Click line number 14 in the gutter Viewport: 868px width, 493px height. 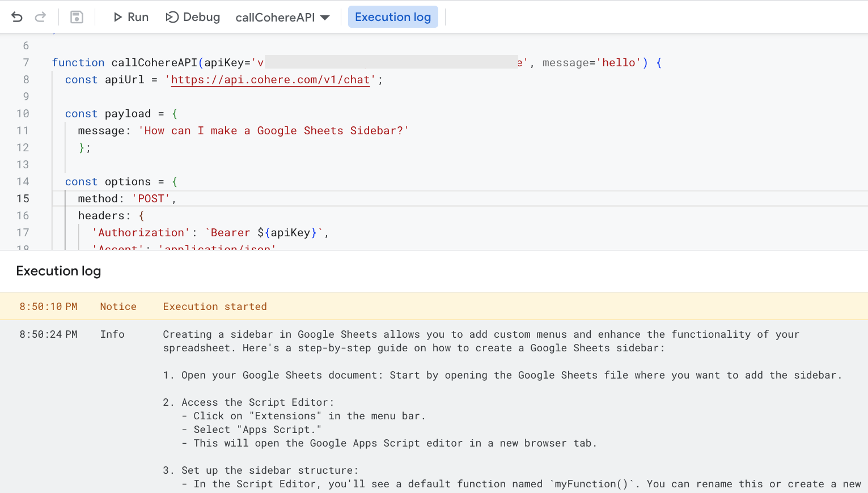23,182
